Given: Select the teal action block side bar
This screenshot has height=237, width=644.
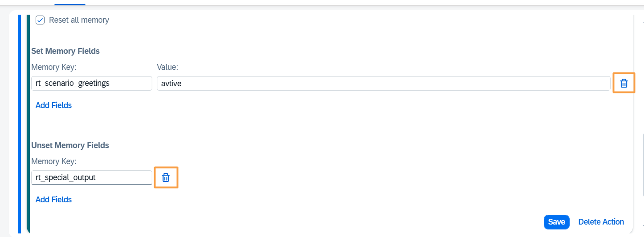Looking at the screenshot, I should (x=28, y=124).
